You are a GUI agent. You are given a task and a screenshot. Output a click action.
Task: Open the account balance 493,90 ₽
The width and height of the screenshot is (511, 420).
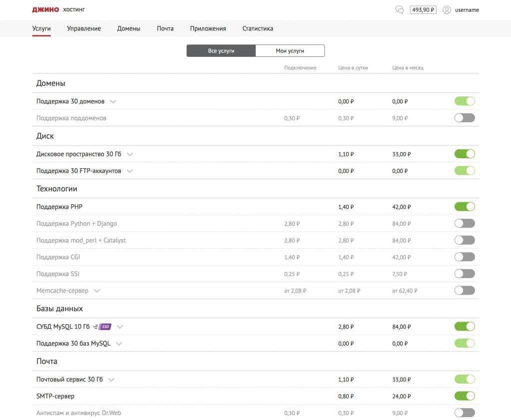423,10
